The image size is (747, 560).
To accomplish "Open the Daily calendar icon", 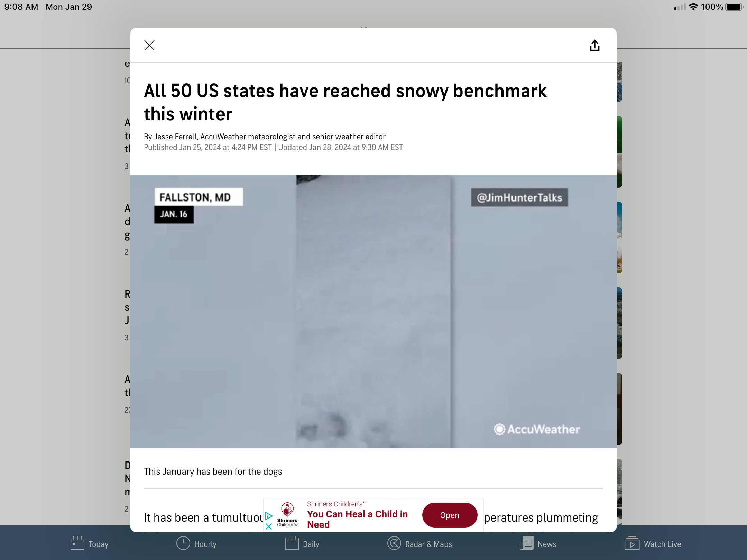I will pos(292,543).
